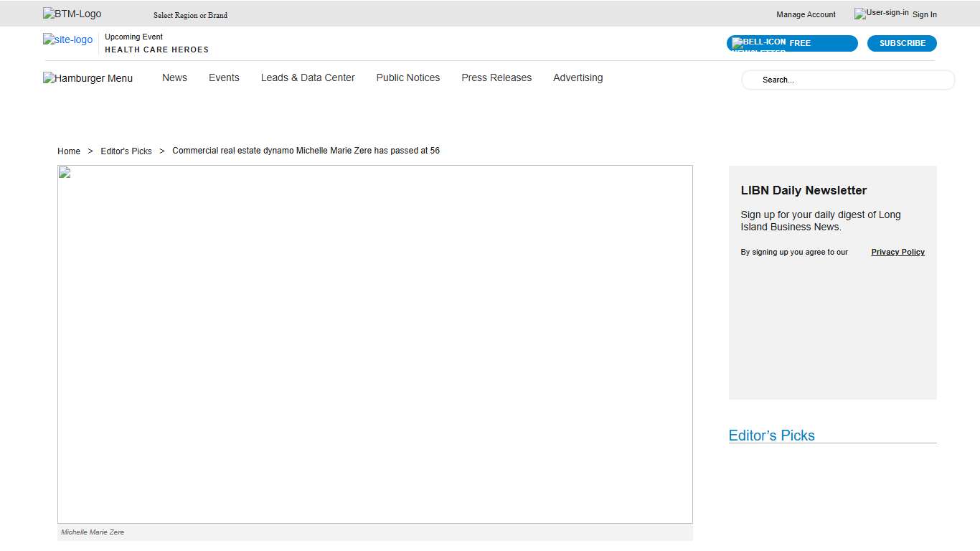980x551 pixels.
Task: Open the Hamburger Menu
Action: 88,78
